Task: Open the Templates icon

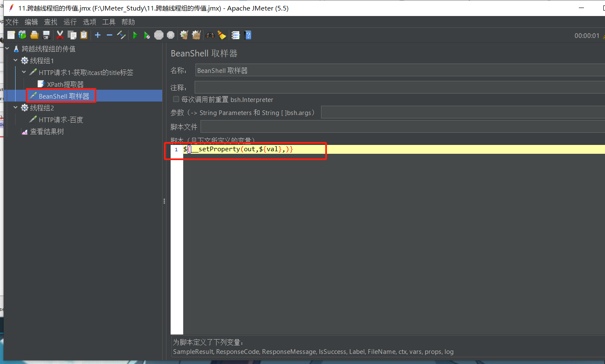Action: pyautogui.click(x=22, y=35)
